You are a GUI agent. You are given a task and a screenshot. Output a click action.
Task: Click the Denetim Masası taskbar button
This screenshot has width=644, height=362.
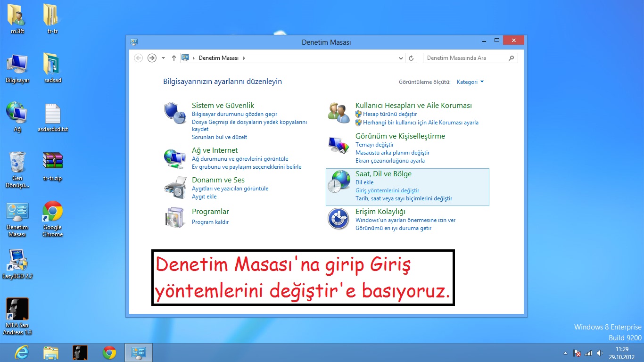[x=139, y=353]
